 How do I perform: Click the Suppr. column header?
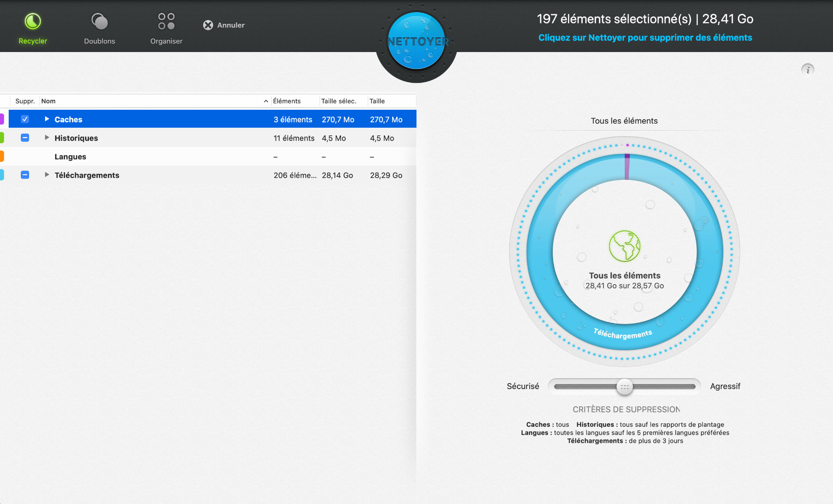click(25, 101)
